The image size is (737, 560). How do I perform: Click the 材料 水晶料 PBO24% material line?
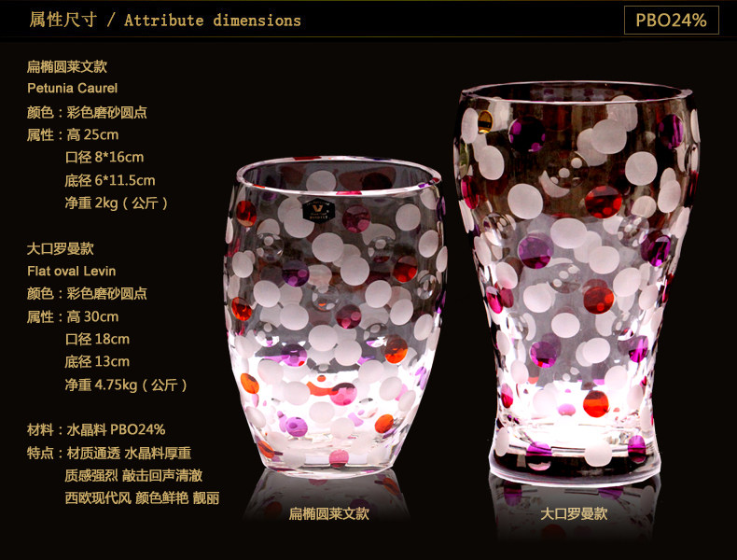pos(96,429)
